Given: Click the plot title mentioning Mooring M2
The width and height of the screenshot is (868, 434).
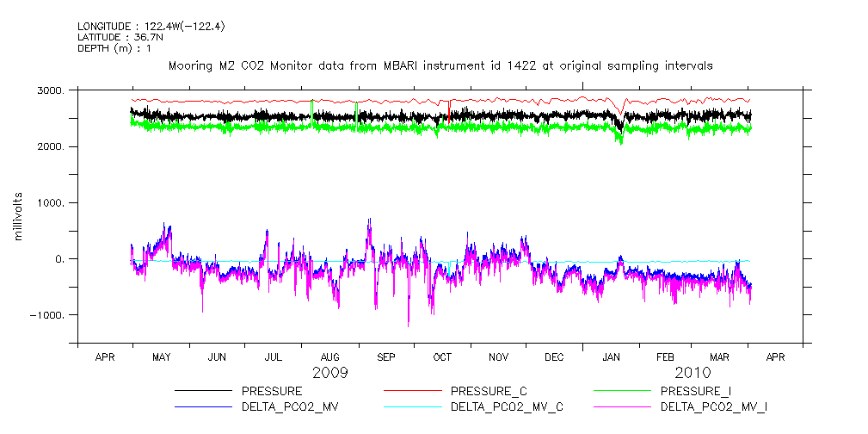Looking at the screenshot, I should point(440,65).
